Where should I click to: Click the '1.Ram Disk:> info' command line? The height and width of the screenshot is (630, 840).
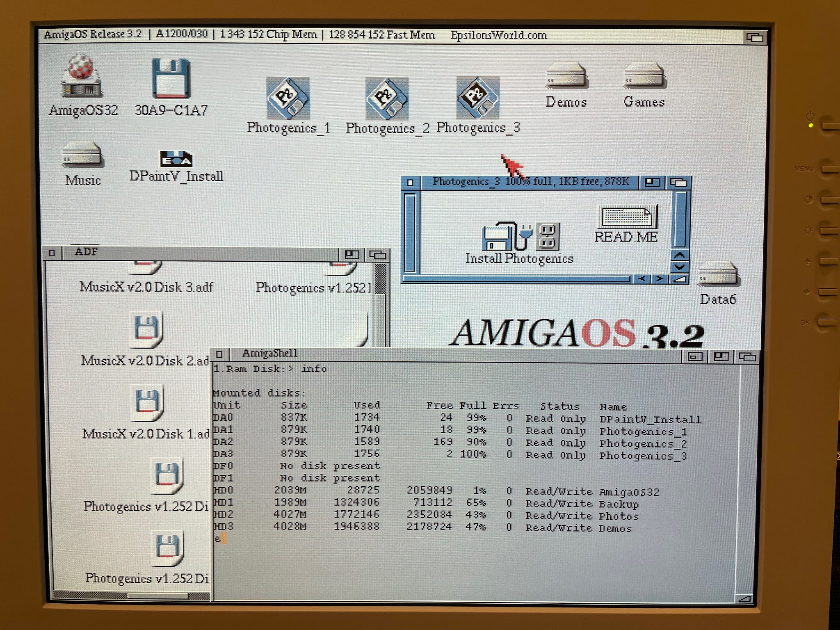coord(270,369)
